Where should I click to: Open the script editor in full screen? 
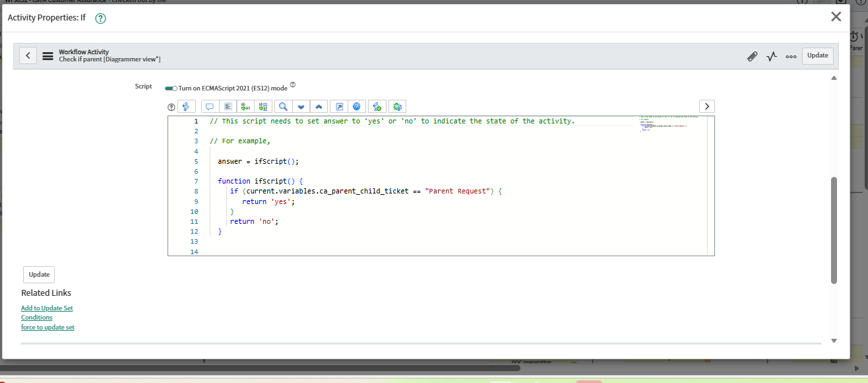[338, 106]
